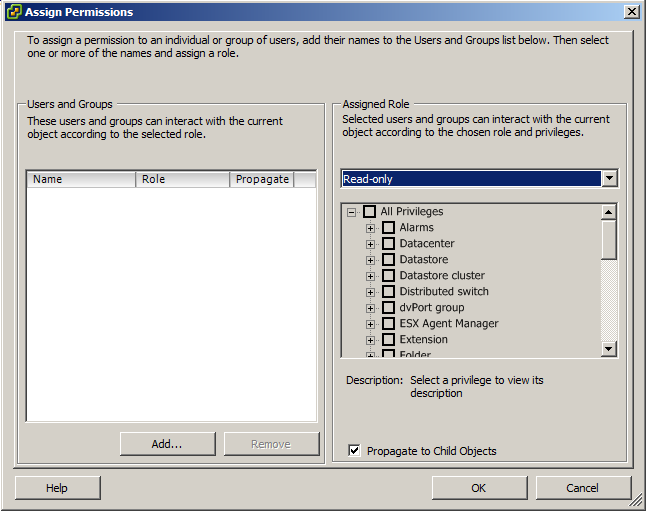Sort by the Name column header
Viewport: 650px width, 514px height.
coord(81,180)
